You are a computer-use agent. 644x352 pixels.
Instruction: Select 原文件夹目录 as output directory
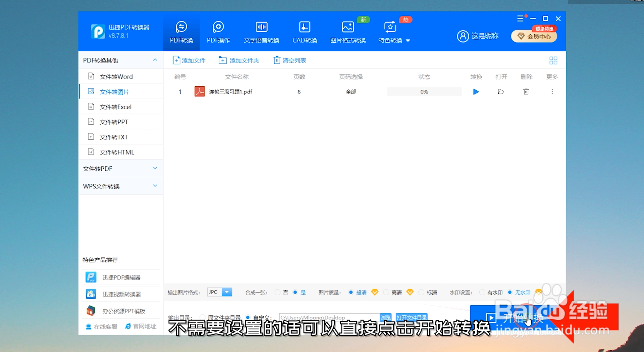pyautogui.click(x=202, y=317)
